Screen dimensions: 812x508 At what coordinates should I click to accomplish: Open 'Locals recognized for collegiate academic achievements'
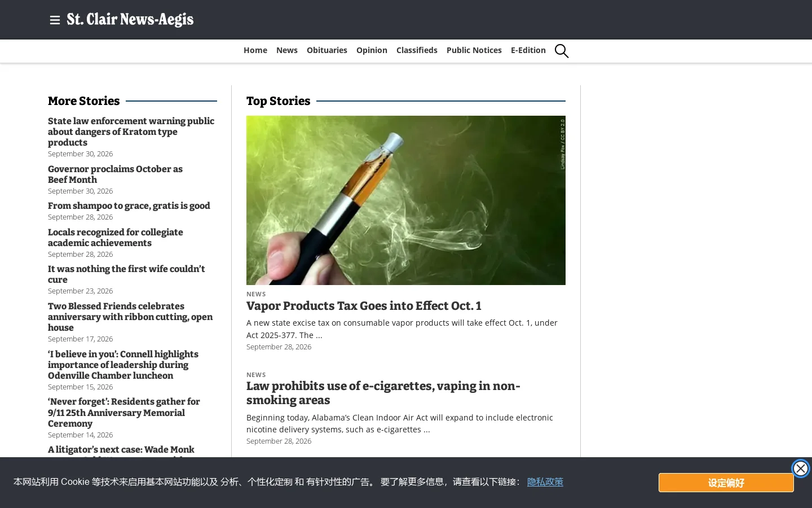116,238
